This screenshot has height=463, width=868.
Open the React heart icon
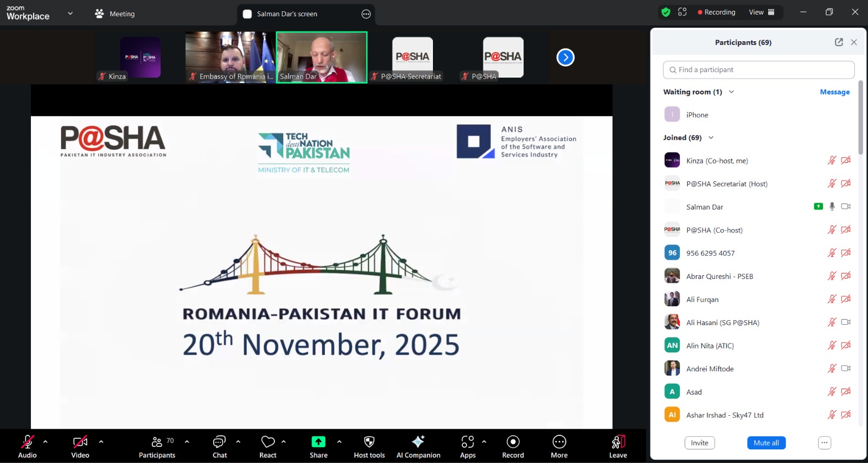[x=267, y=442]
